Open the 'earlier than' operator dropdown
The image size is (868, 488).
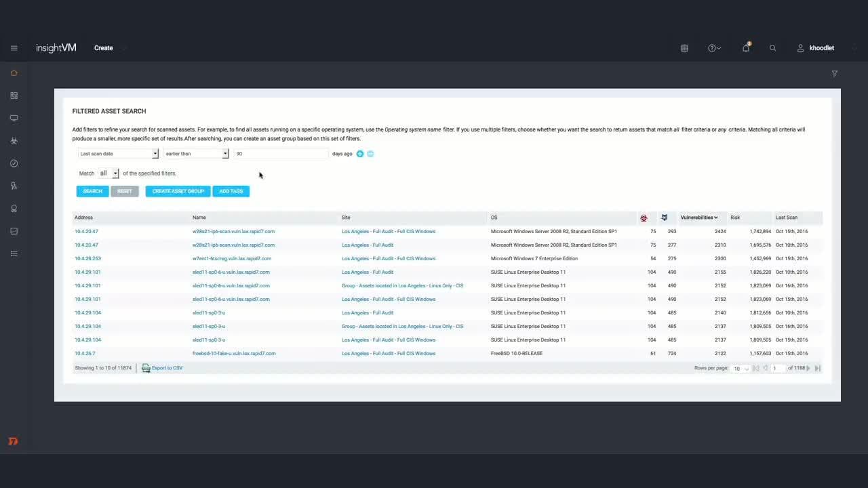click(196, 154)
